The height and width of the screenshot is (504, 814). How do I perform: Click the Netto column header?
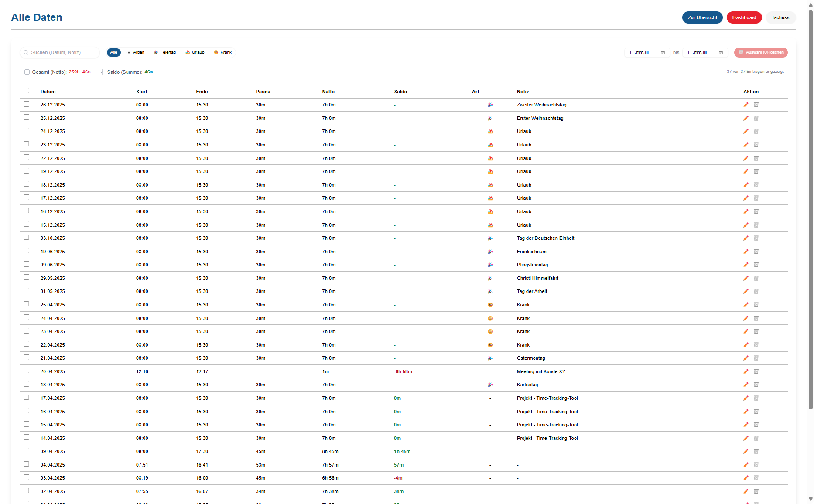click(x=328, y=92)
